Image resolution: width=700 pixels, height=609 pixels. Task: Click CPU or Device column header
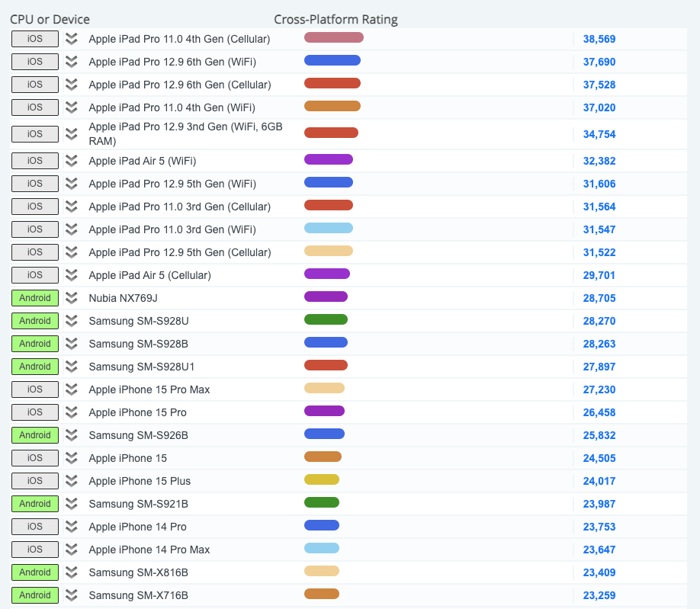click(x=50, y=20)
